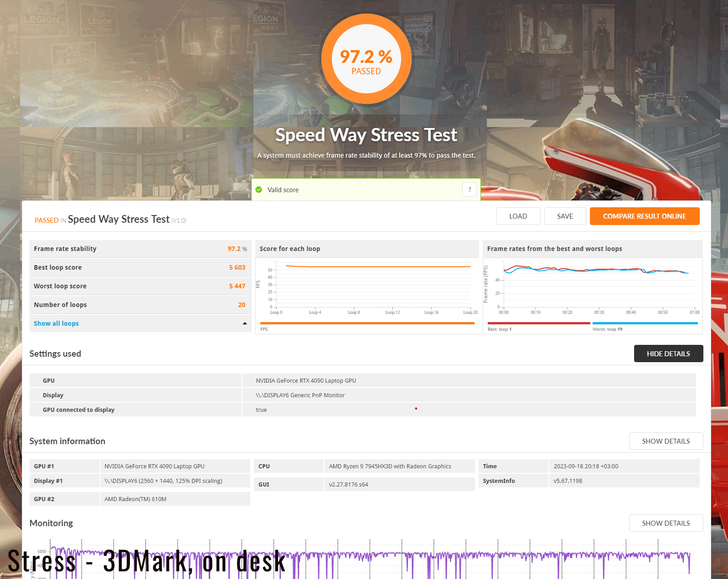Click the SAVE button

point(565,216)
